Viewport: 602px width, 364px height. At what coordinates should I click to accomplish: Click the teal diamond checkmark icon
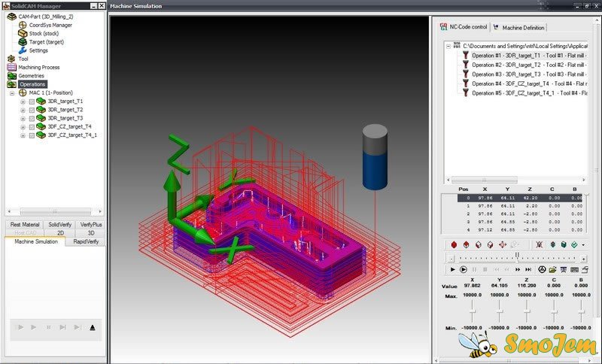coord(574,244)
